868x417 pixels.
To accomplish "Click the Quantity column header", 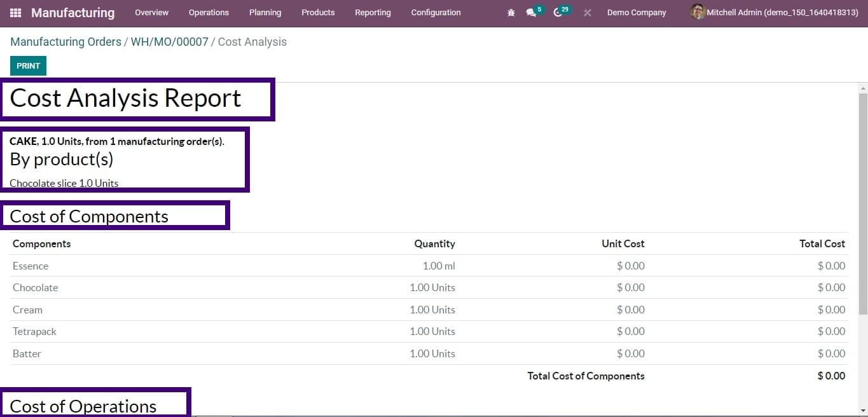I will (x=434, y=244).
